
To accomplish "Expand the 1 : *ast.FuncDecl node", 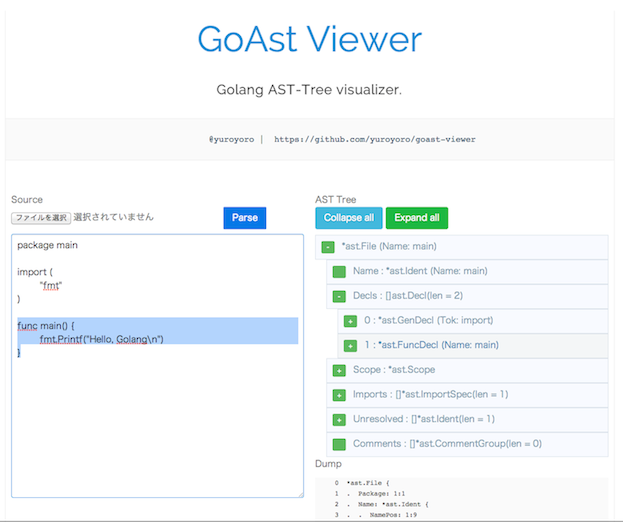I will (350, 346).
